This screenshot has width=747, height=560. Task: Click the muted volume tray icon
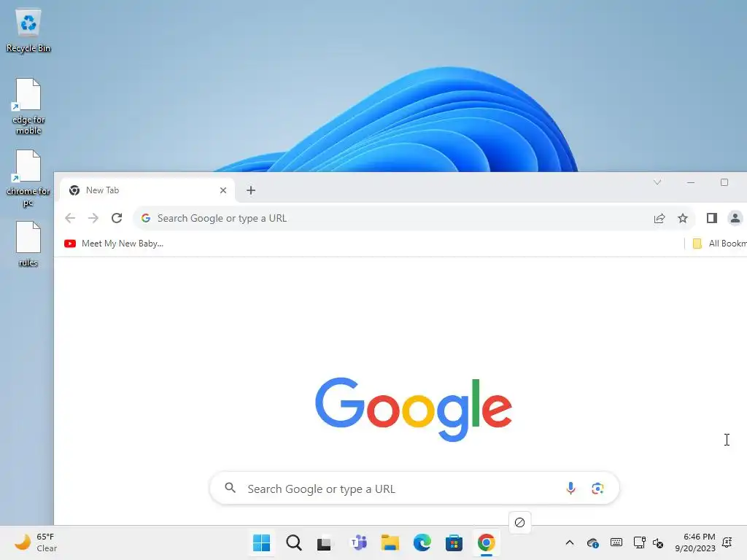(658, 542)
